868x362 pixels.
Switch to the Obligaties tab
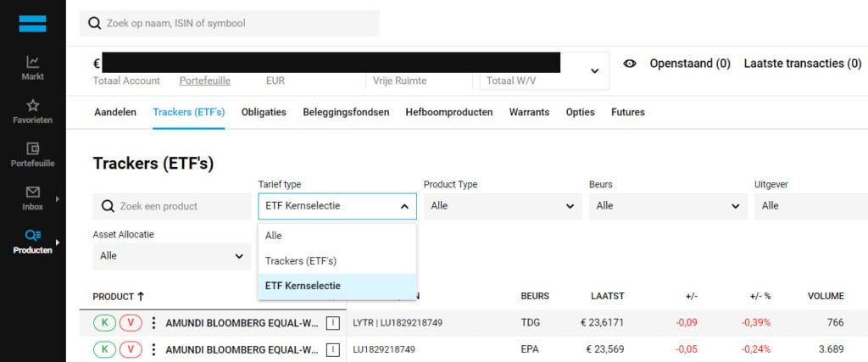coord(263,112)
